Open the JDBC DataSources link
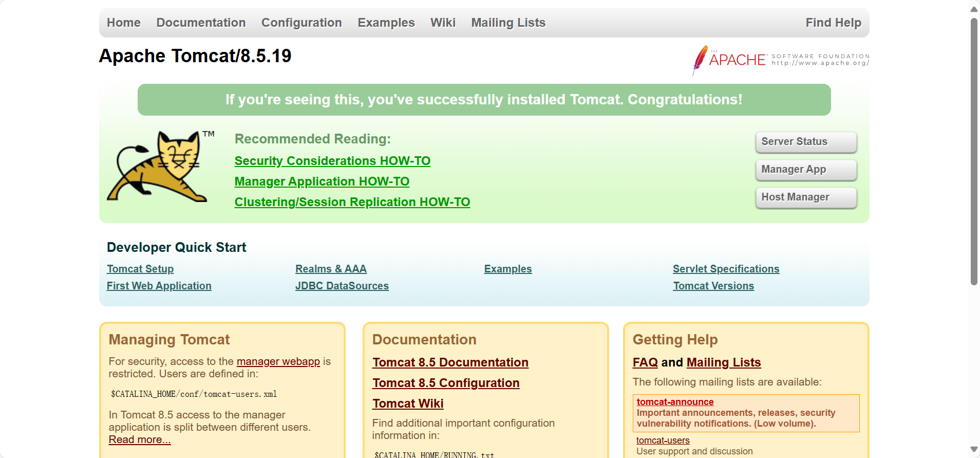 342,286
